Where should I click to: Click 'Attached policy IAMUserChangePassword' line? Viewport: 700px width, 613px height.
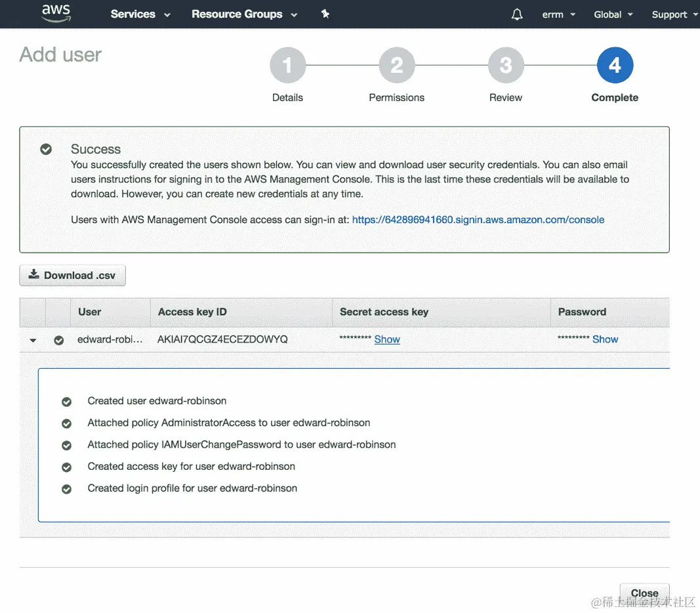241,445
